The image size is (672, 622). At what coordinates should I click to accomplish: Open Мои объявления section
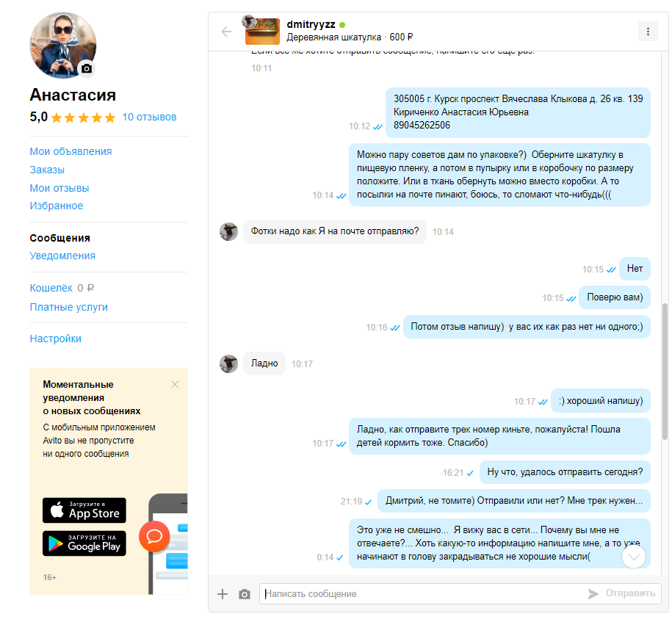(71, 151)
